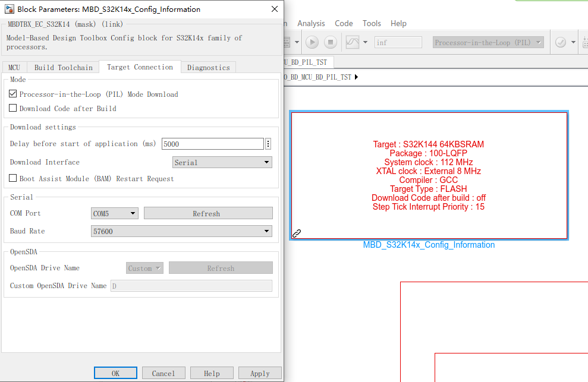Click the breadcrumb arrow after BD_MCU_BD_PIL_TST
Screen dimensions: 588x382
point(356,77)
